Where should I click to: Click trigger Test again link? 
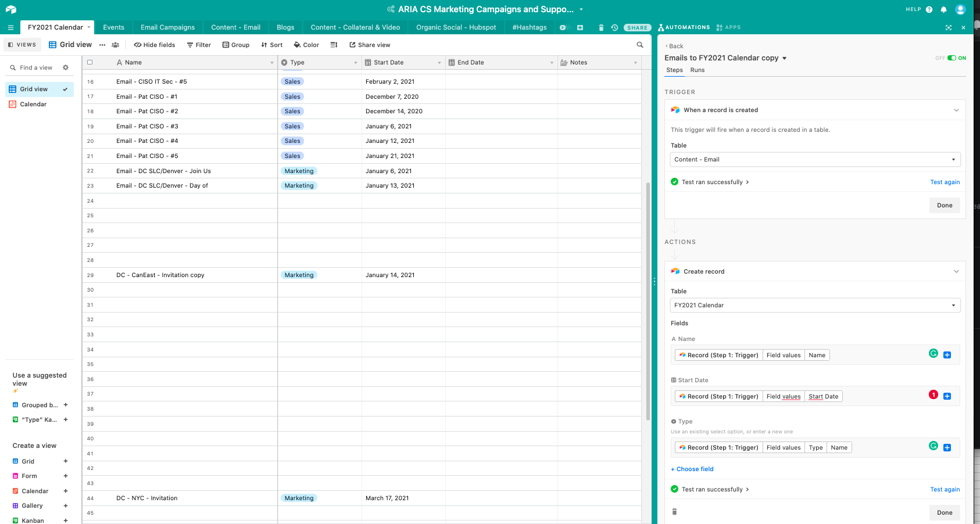pyautogui.click(x=945, y=182)
